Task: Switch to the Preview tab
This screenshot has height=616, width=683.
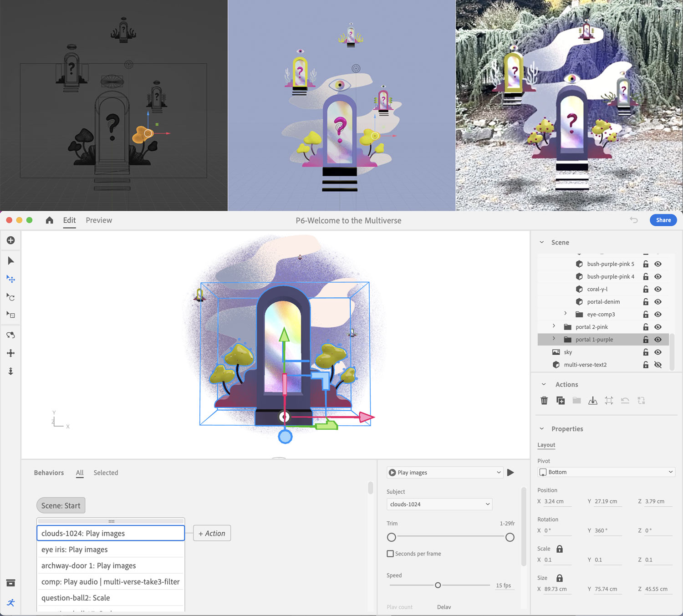Action: pos(99,220)
